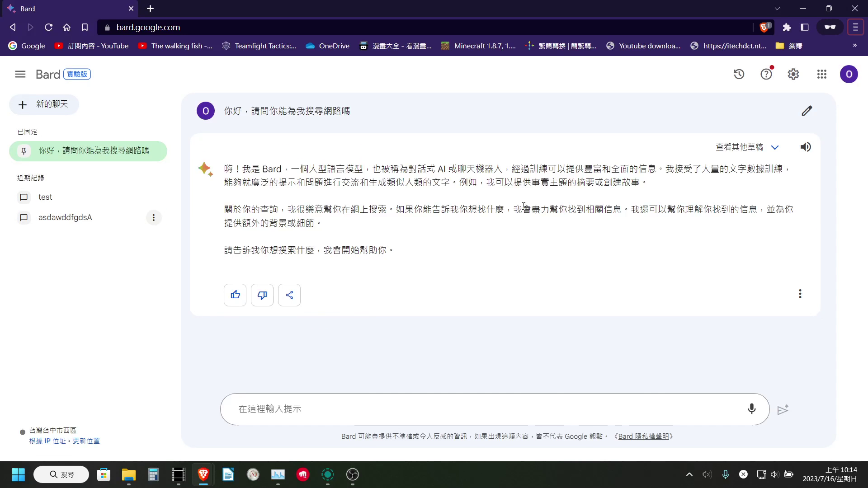Screen dimensions: 868x488
Task: Listen to response with speaker icon
Action: click(x=806, y=147)
